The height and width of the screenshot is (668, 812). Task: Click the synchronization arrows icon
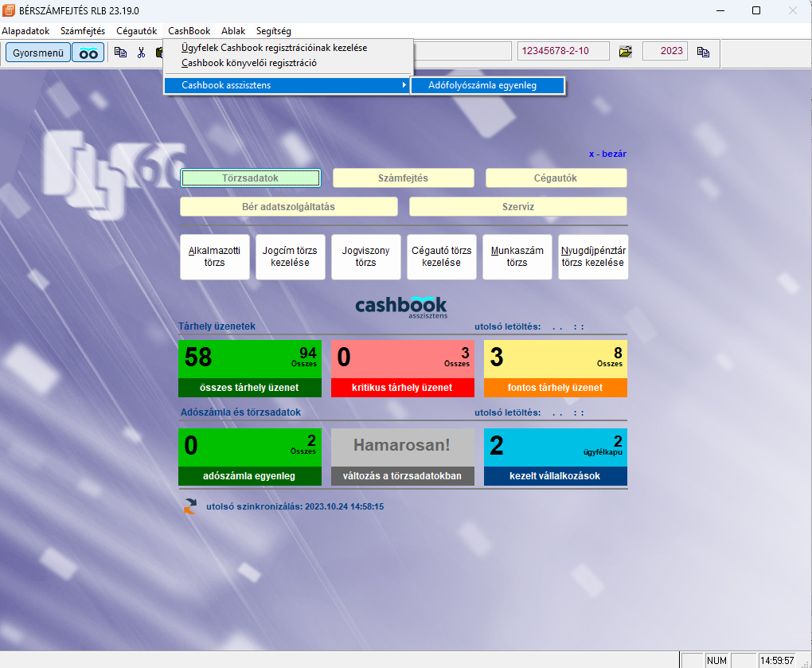[x=190, y=506]
